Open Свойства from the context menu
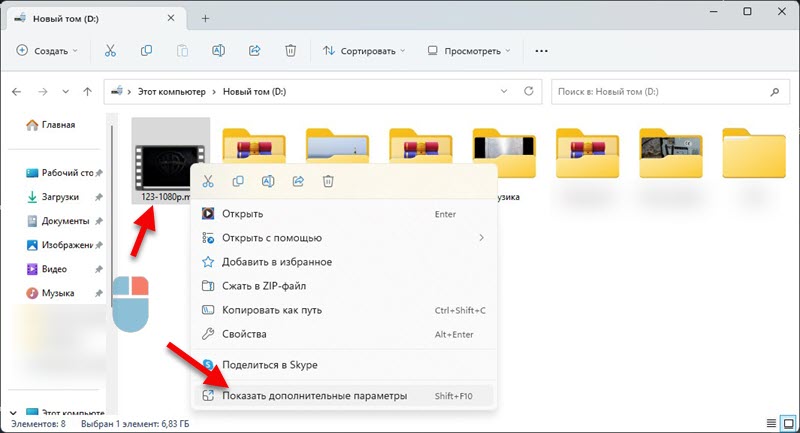This screenshot has width=800, height=433. [x=244, y=334]
